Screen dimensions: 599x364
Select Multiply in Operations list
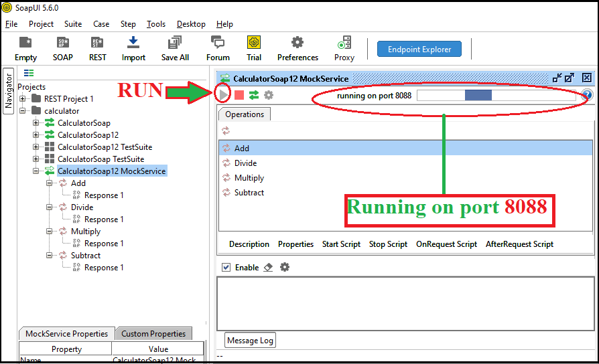click(405, 178)
